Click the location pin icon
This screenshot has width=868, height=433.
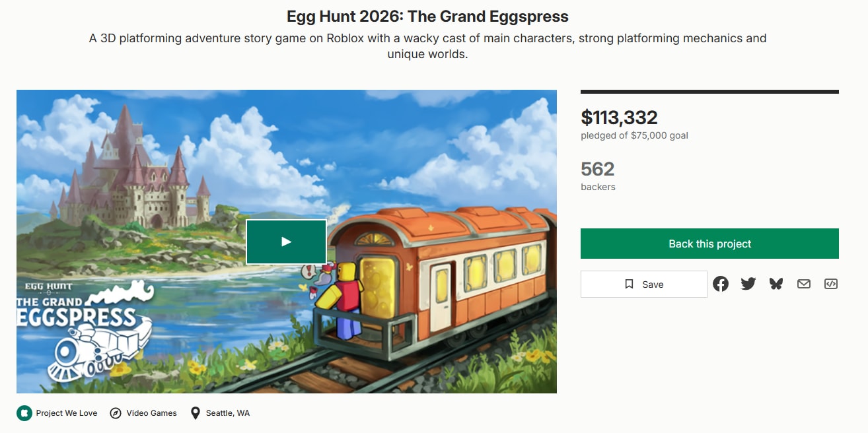[196, 413]
